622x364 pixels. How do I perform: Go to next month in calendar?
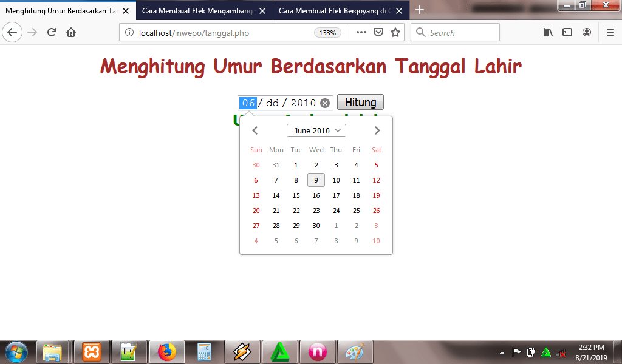[x=377, y=130]
